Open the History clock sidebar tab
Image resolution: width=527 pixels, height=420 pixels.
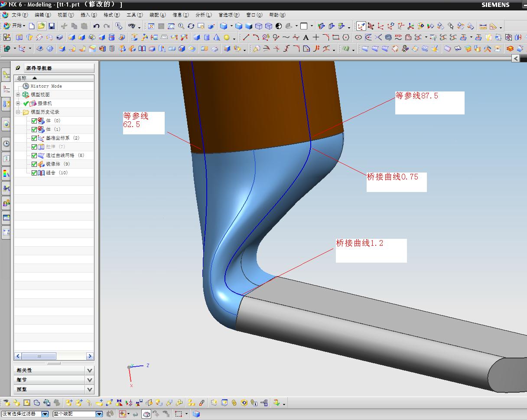coord(6,144)
